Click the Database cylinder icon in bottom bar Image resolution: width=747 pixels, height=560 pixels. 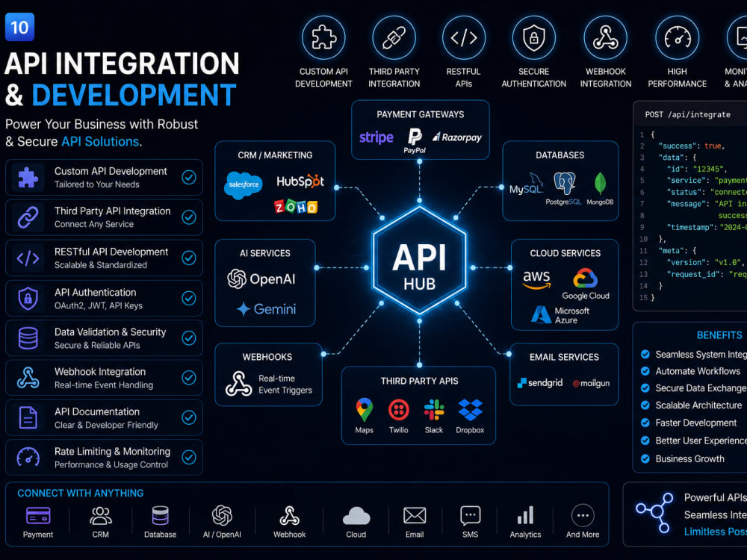pyautogui.click(x=160, y=515)
